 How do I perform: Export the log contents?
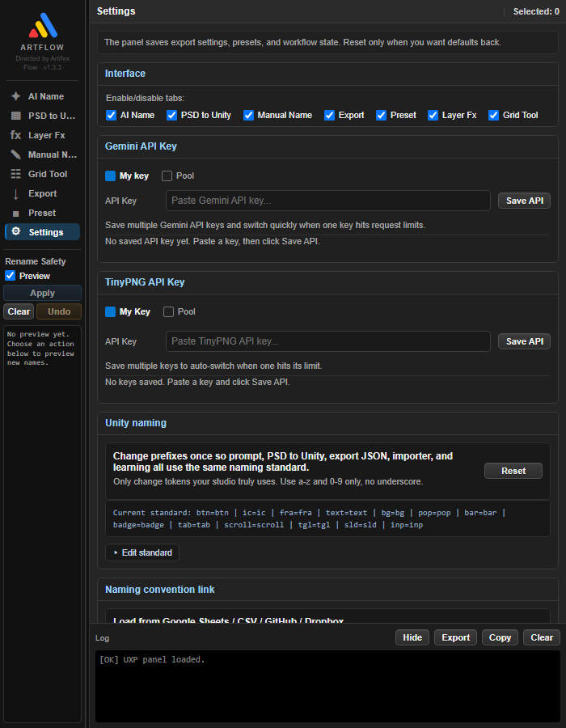coord(455,637)
